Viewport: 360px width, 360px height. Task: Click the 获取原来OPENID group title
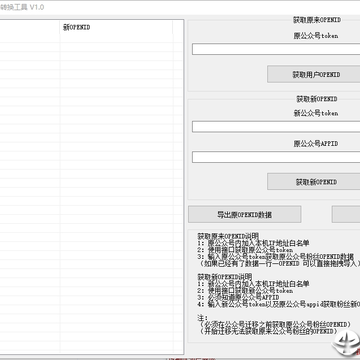(x=317, y=20)
